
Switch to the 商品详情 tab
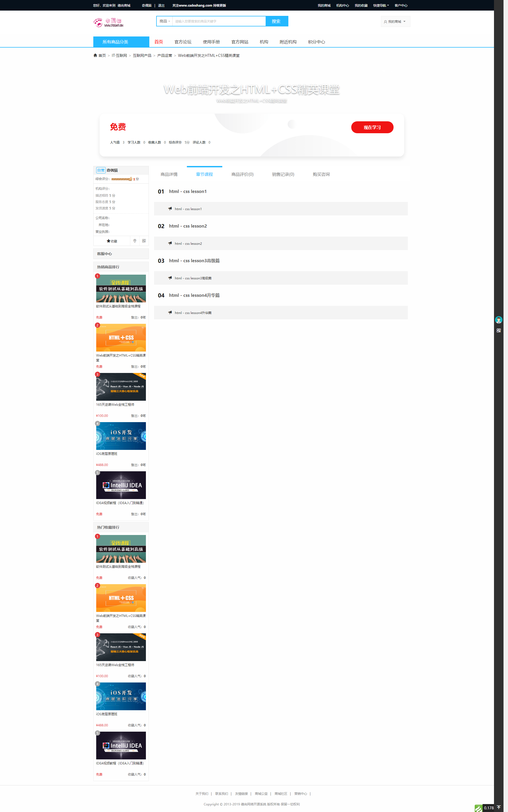coord(169,174)
